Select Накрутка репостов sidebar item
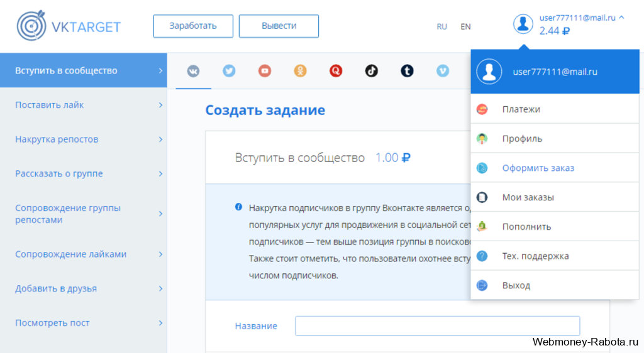Viewport: 644px width, 353px height. point(84,139)
